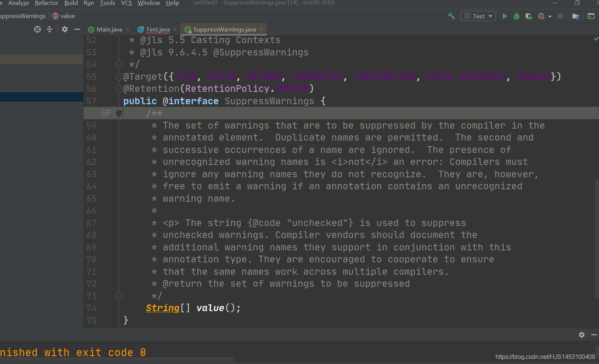Close the Test.java tab
The image size is (599, 364).
[175, 29]
